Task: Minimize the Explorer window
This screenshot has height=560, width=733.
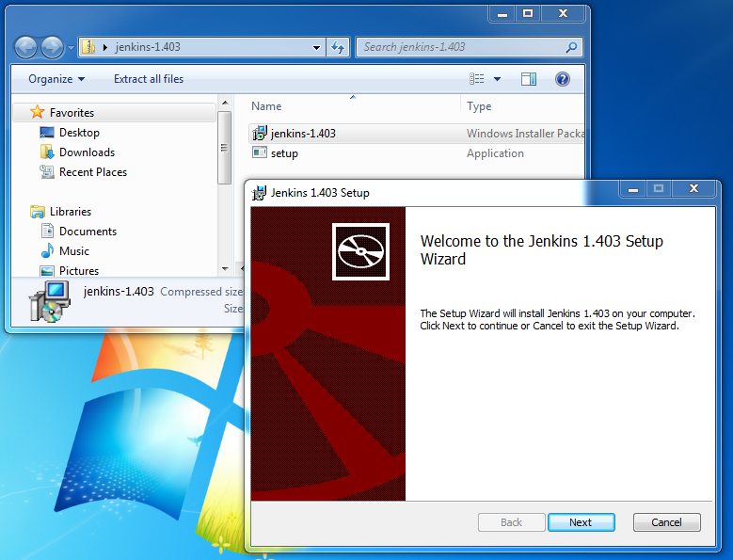Action: coord(502,14)
